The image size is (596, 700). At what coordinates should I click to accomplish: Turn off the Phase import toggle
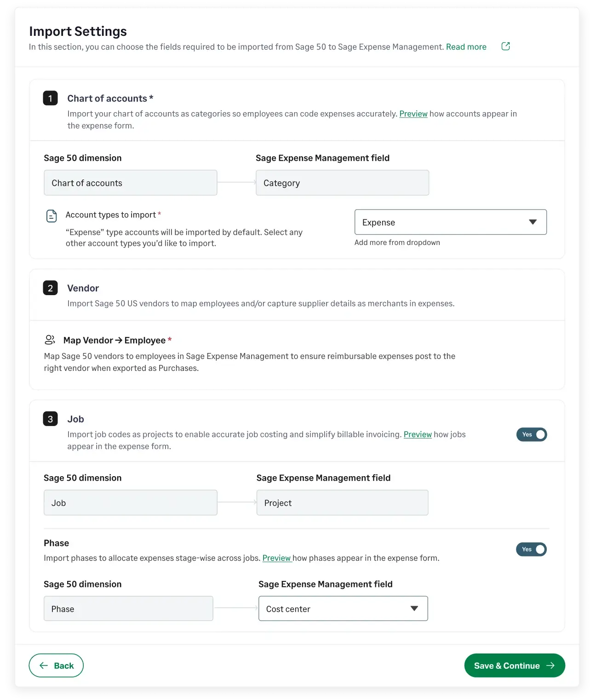(x=531, y=549)
